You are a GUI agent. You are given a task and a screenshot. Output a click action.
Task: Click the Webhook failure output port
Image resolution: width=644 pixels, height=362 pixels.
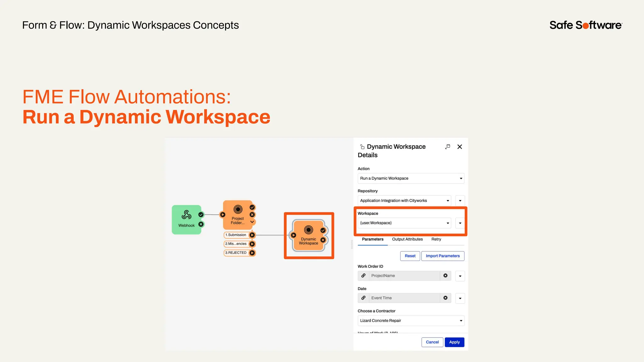click(201, 224)
